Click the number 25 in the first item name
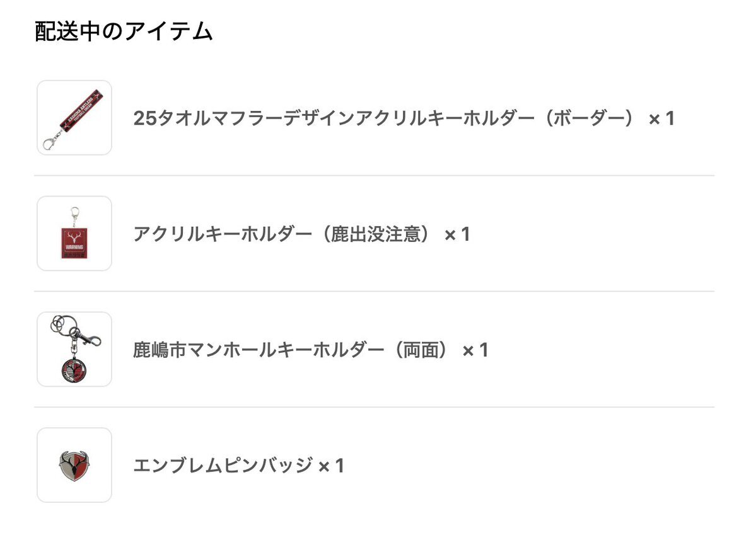This screenshot has width=756, height=540. 144,118
